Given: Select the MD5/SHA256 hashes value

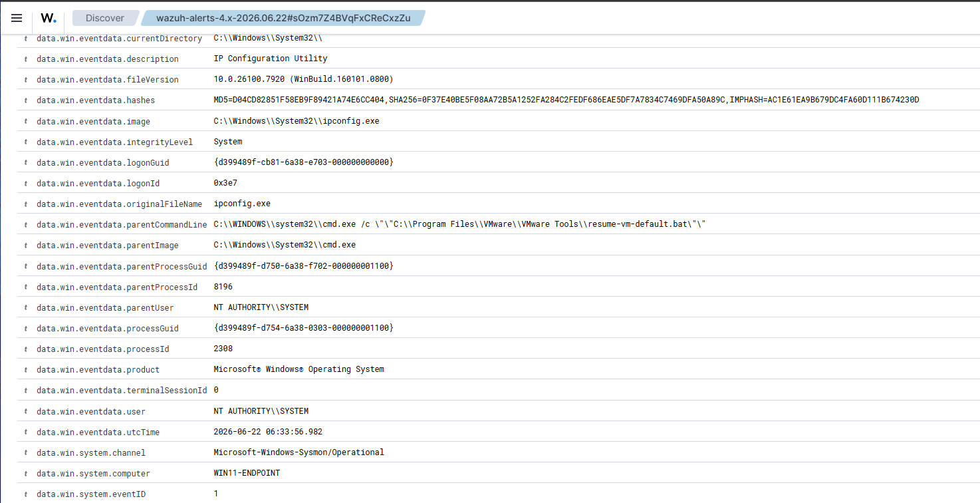Looking at the screenshot, I should 566,100.
